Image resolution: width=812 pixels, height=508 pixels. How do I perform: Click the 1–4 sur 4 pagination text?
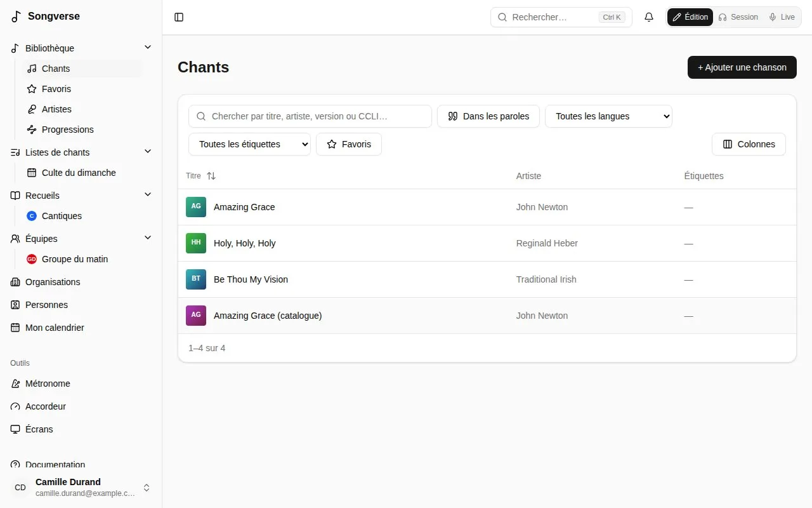[207, 348]
